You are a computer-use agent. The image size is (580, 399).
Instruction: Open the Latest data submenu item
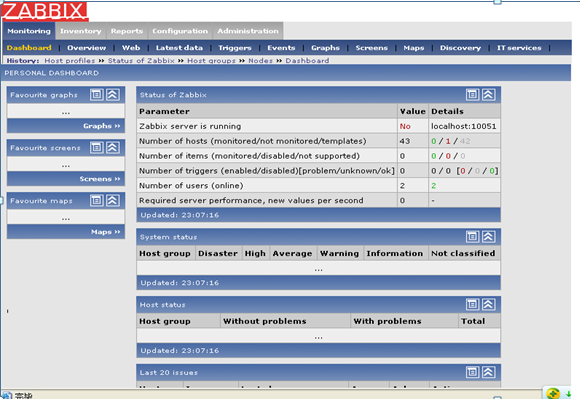(x=179, y=48)
